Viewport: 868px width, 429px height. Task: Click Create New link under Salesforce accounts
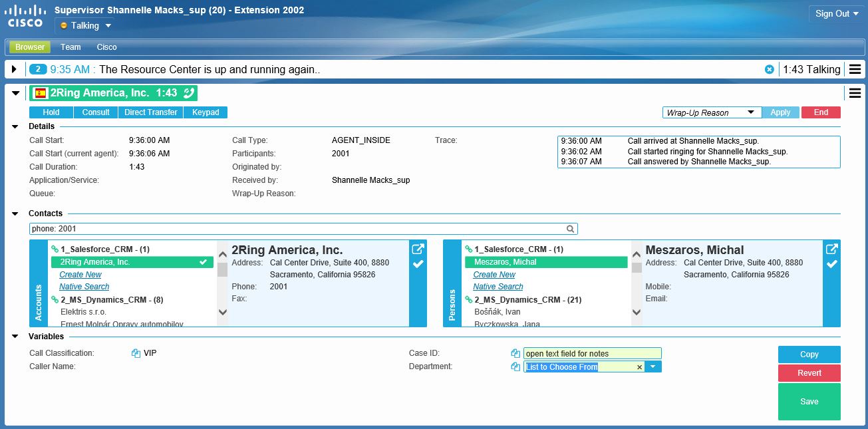(x=80, y=275)
